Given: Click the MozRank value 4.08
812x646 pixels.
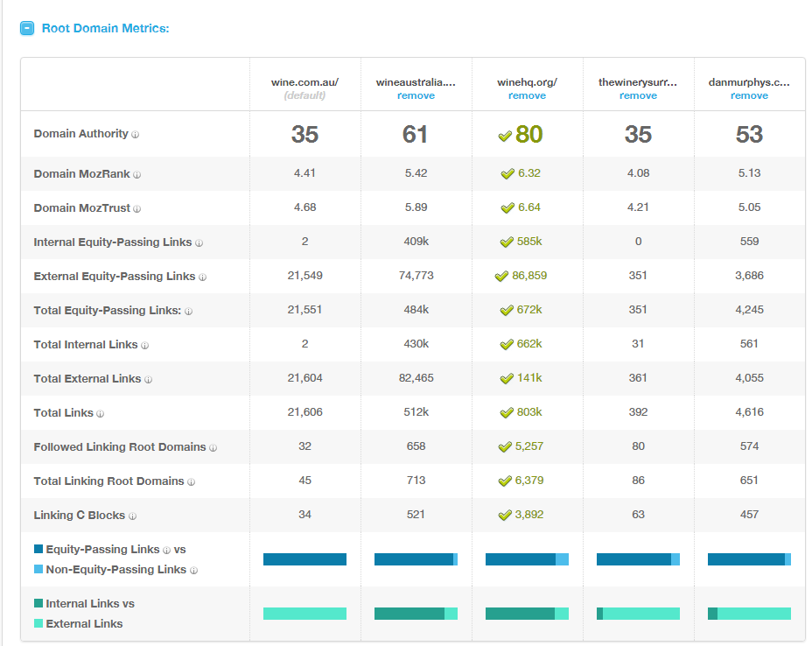Looking at the screenshot, I should point(638,173).
